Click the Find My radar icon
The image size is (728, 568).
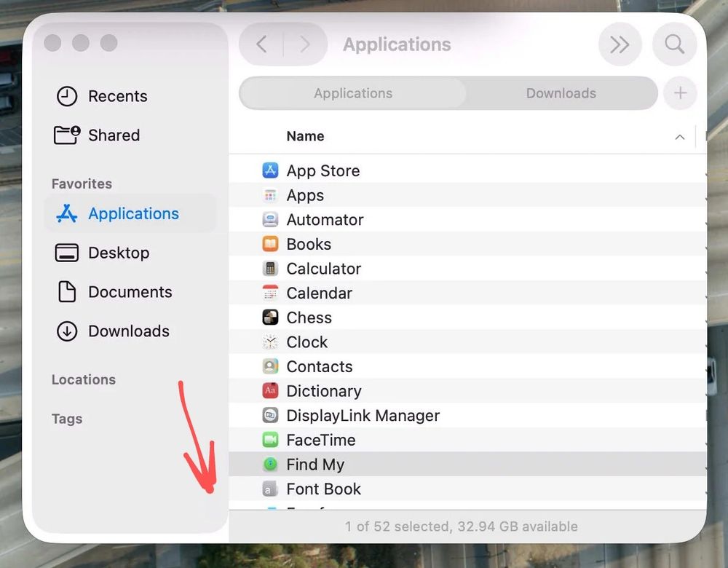point(270,464)
